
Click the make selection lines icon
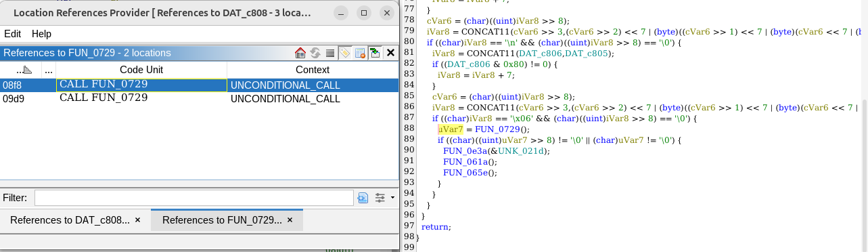click(330, 53)
